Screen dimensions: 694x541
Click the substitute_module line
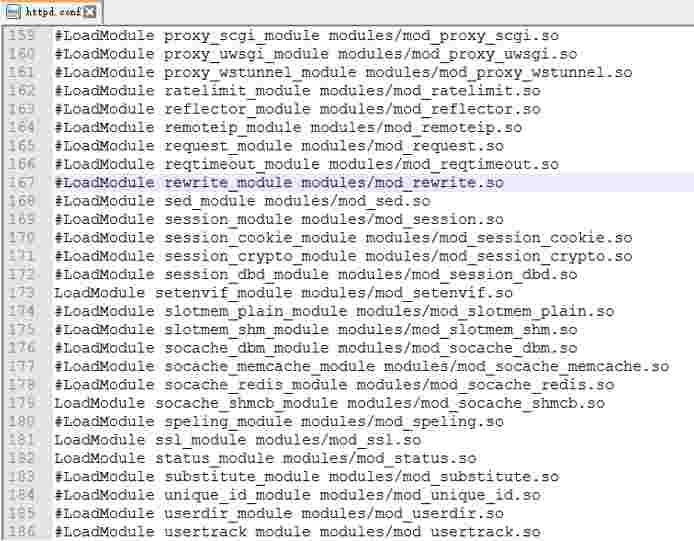[306, 477]
